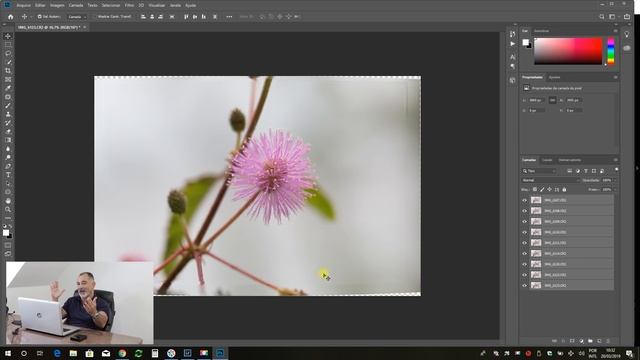Select the Frame tool

point(8,80)
